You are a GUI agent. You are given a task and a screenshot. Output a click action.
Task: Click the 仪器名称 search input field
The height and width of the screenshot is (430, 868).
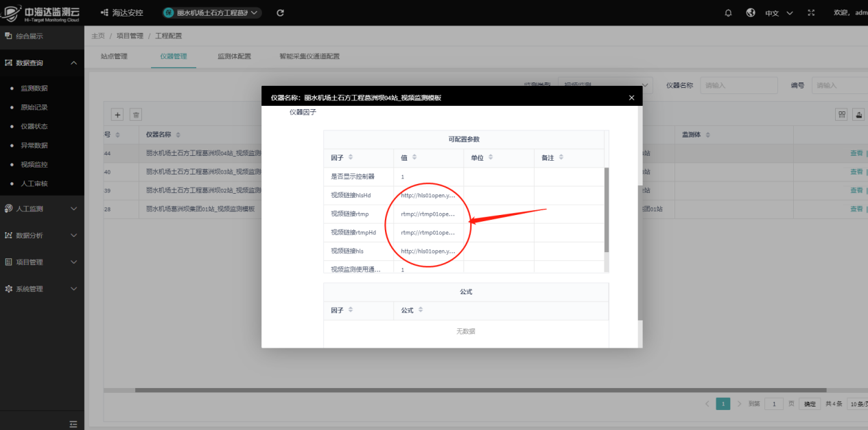point(738,86)
